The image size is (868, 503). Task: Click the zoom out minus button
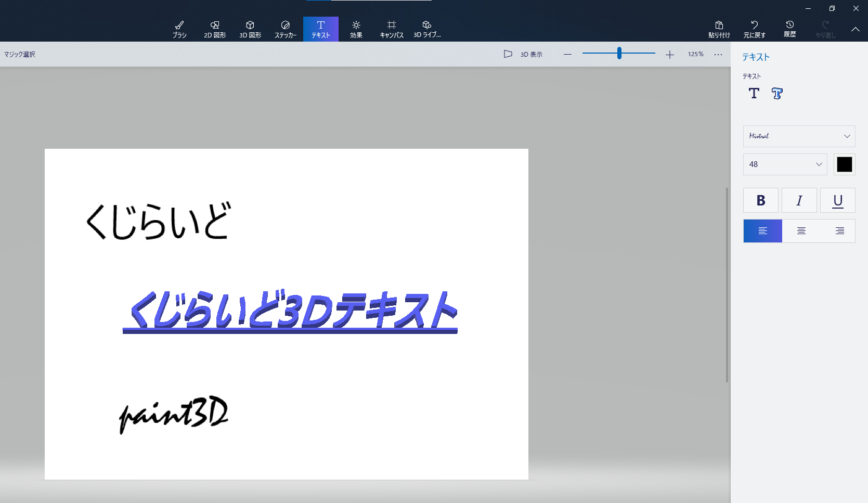click(x=567, y=54)
